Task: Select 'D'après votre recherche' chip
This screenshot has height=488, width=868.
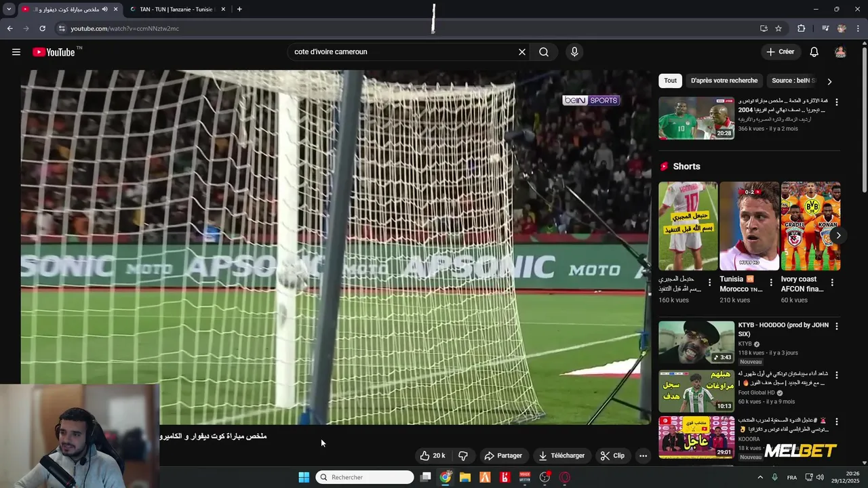Action: [724, 81]
